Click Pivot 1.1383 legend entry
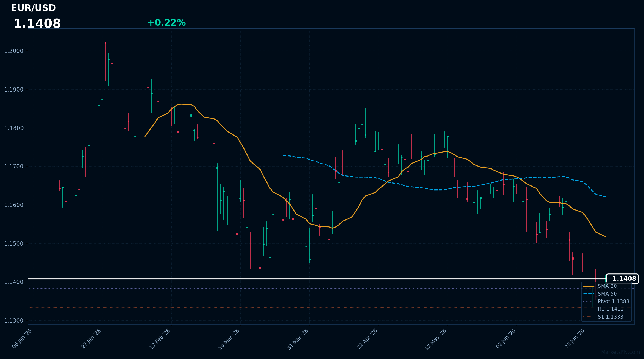Image resolution: width=644 pixels, height=359 pixels. click(606, 302)
